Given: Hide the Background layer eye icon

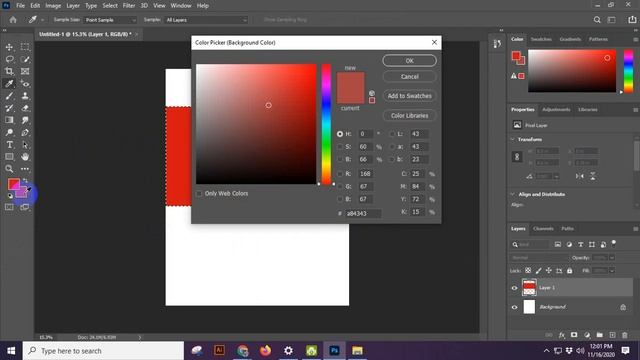Looking at the screenshot, I should [514, 307].
